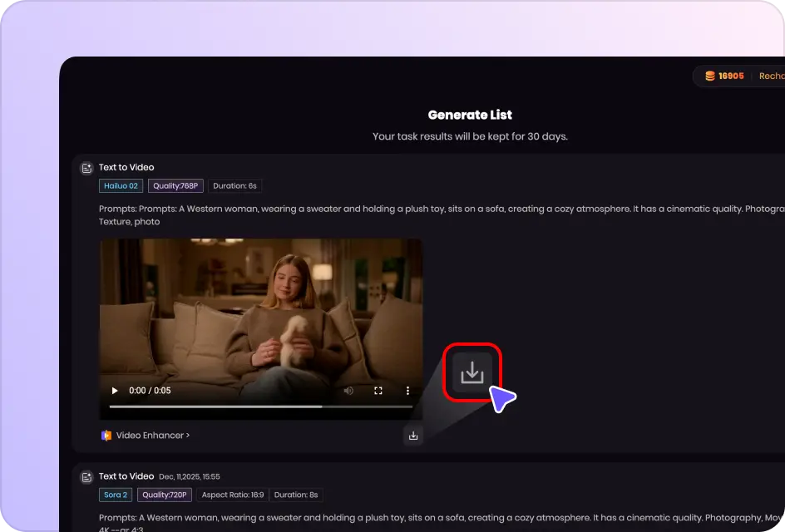Play the woman on sofa video
Screen dimensions: 785x532
pos(115,391)
